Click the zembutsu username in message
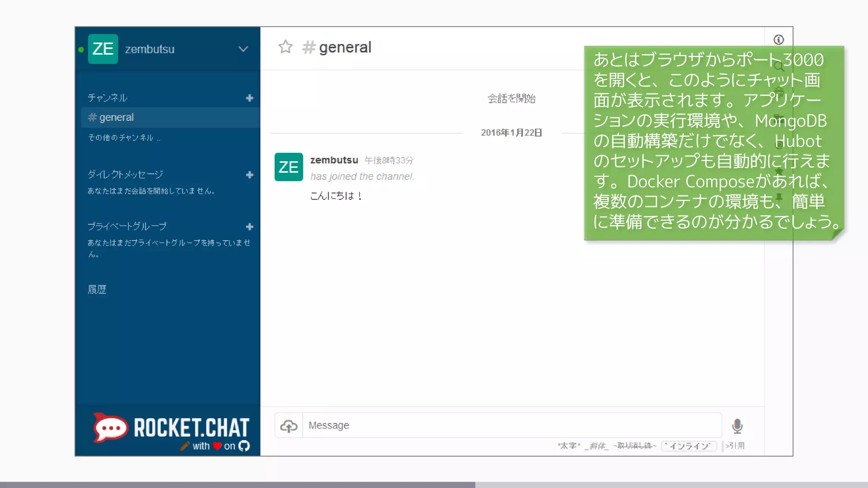 coord(334,160)
